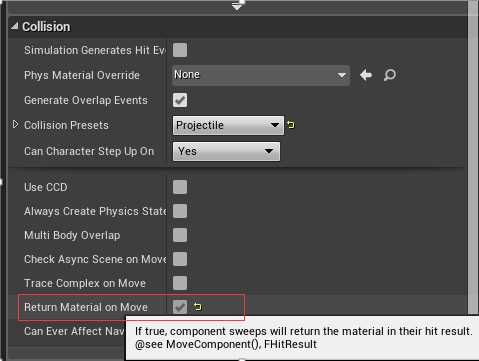Image resolution: width=479 pixels, height=361 pixels.
Task: Select the Return Material on Move label
Action: 86,307
